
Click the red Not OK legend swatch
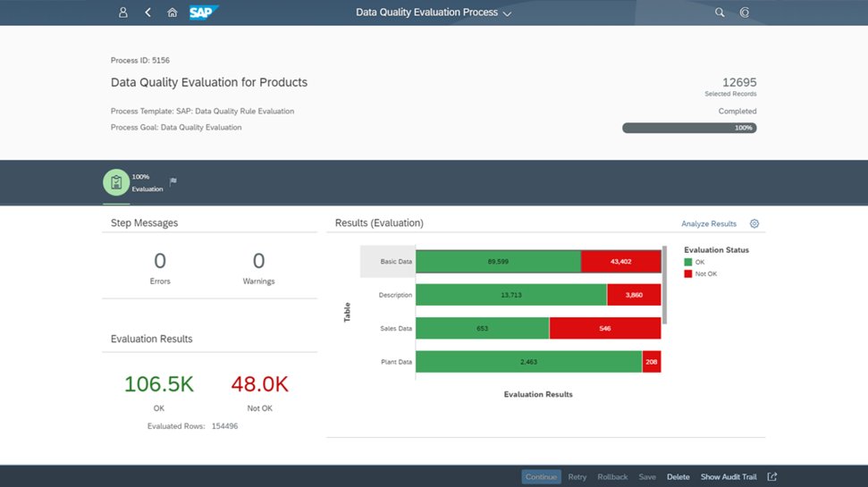point(688,273)
